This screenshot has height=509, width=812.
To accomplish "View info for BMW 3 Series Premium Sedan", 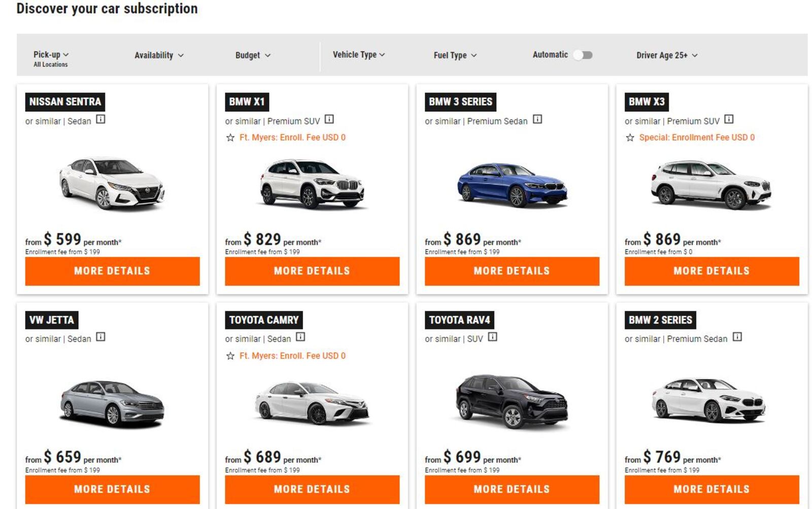I will point(537,120).
